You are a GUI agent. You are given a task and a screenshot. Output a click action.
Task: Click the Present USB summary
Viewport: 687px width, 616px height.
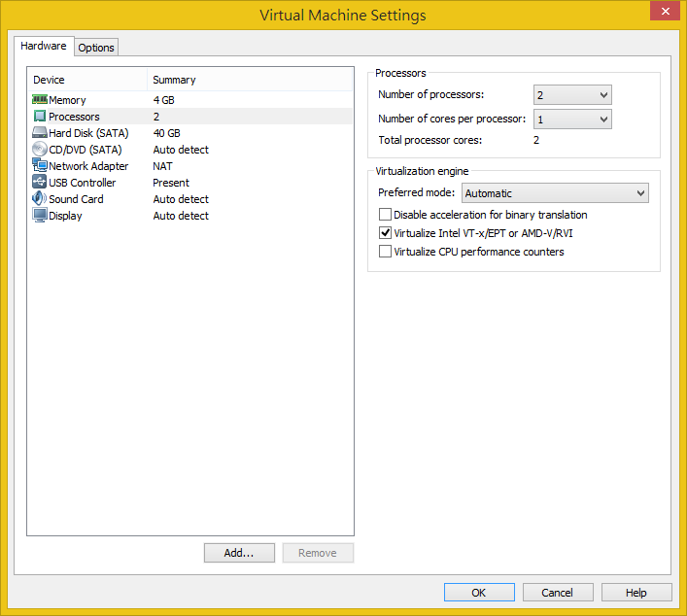click(171, 183)
